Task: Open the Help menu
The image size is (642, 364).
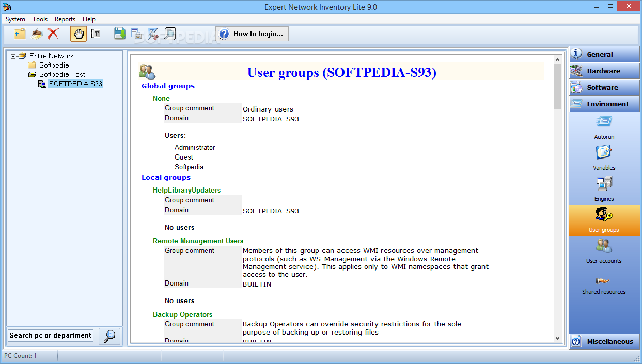Action: [x=89, y=19]
